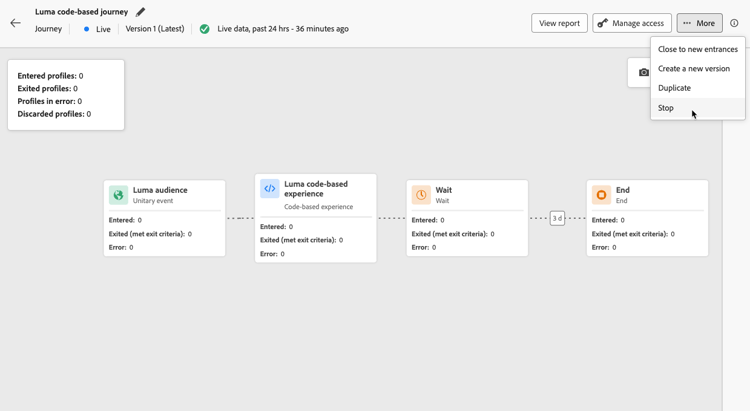Click the Wait clock icon
Image resolution: width=750 pixels, height=411 pixels.
421,195
